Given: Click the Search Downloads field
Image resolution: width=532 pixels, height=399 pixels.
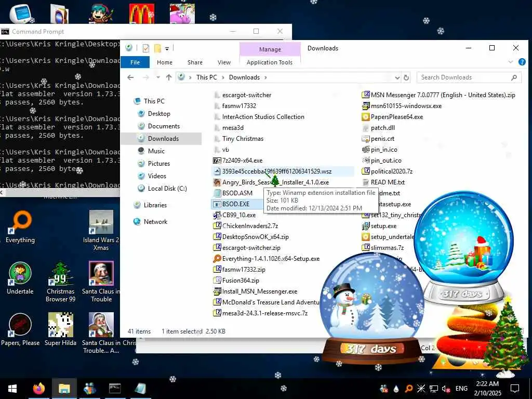Looking at the screenshot, I should pos(469,77).
